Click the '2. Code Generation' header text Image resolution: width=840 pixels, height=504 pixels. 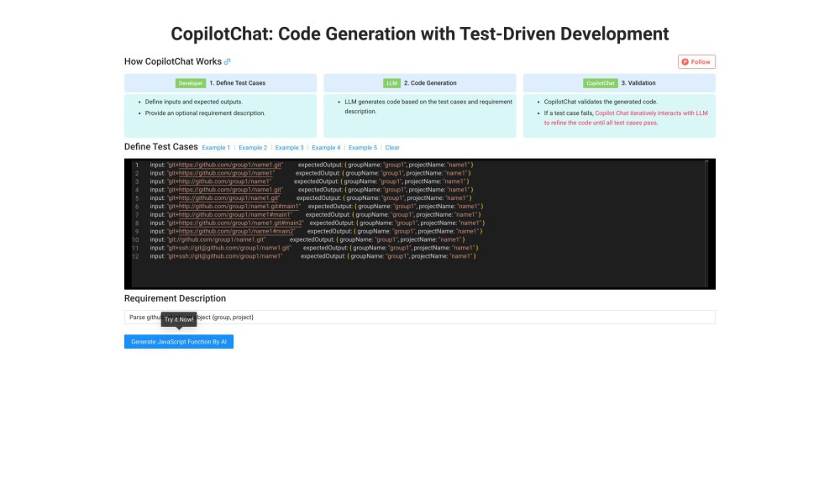[x=430, y=83]
